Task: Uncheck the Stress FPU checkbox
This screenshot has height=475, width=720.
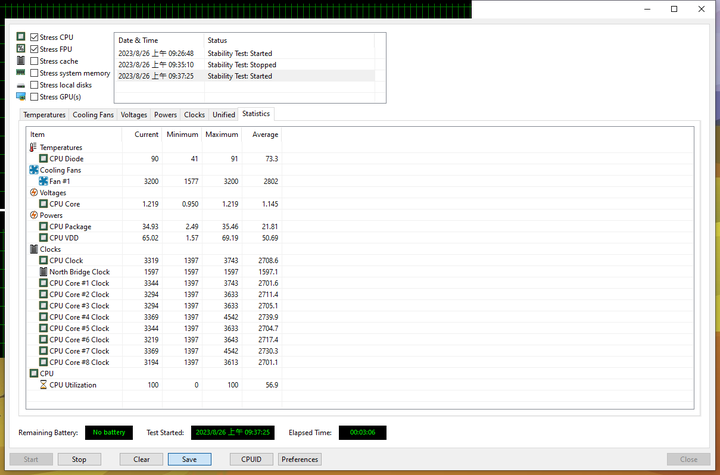Action: tap(34, 49)
